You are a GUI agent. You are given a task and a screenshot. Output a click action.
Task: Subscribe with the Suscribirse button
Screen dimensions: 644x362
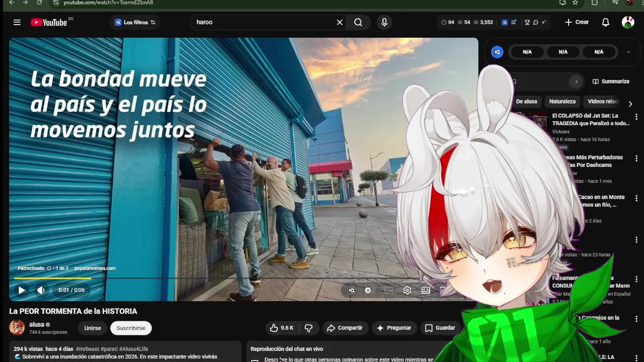coord(131,328)
